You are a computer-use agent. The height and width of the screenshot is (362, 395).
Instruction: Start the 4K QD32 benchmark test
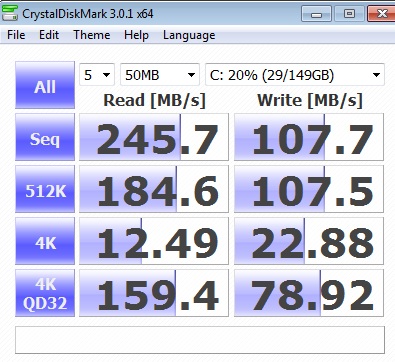[x=45, y=293]
